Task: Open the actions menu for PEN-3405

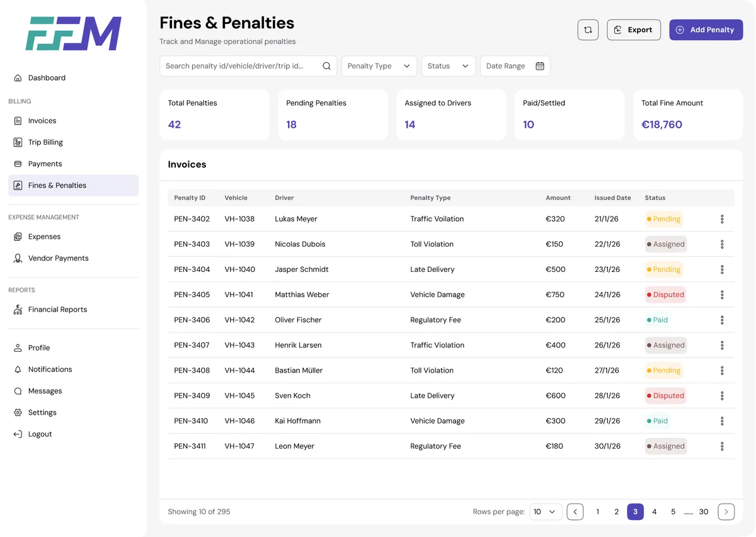Action: 722,294
